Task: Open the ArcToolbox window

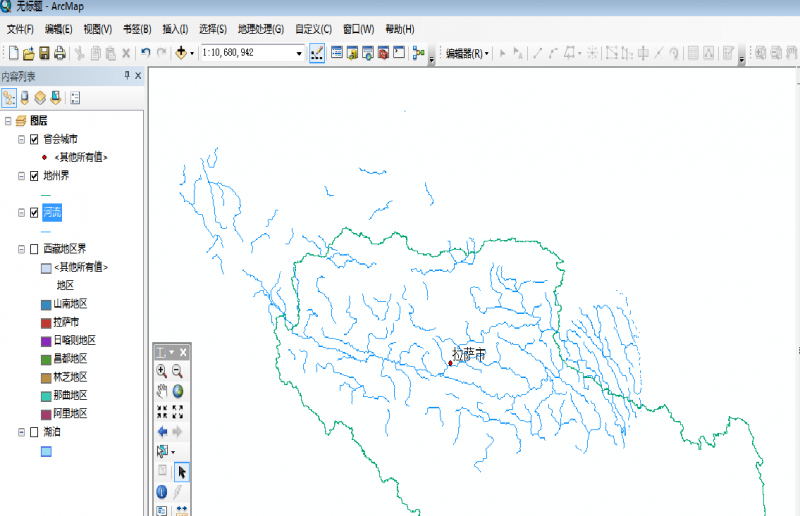Action: 384,53
